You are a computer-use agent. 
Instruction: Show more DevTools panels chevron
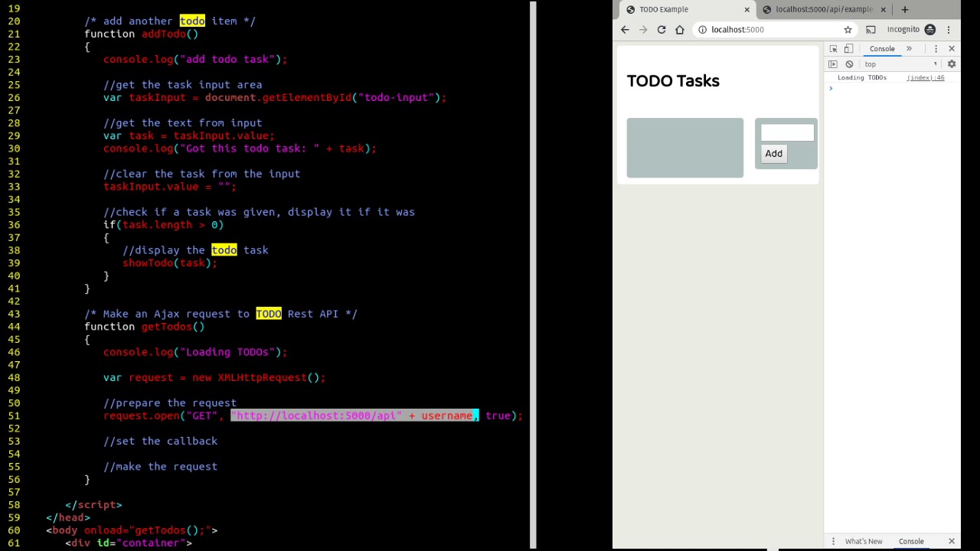coord(909,49)
